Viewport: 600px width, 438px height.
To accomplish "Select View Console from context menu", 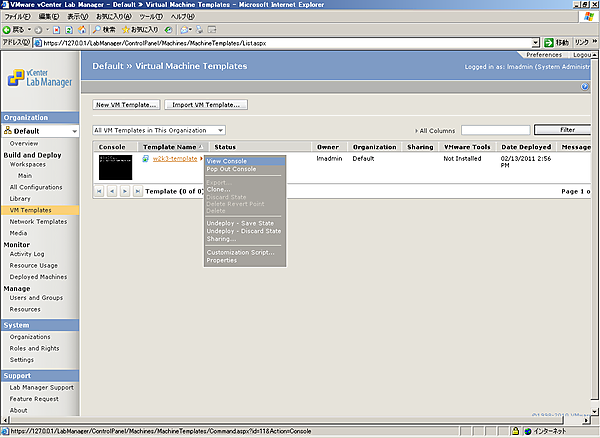I will point(226,161).
